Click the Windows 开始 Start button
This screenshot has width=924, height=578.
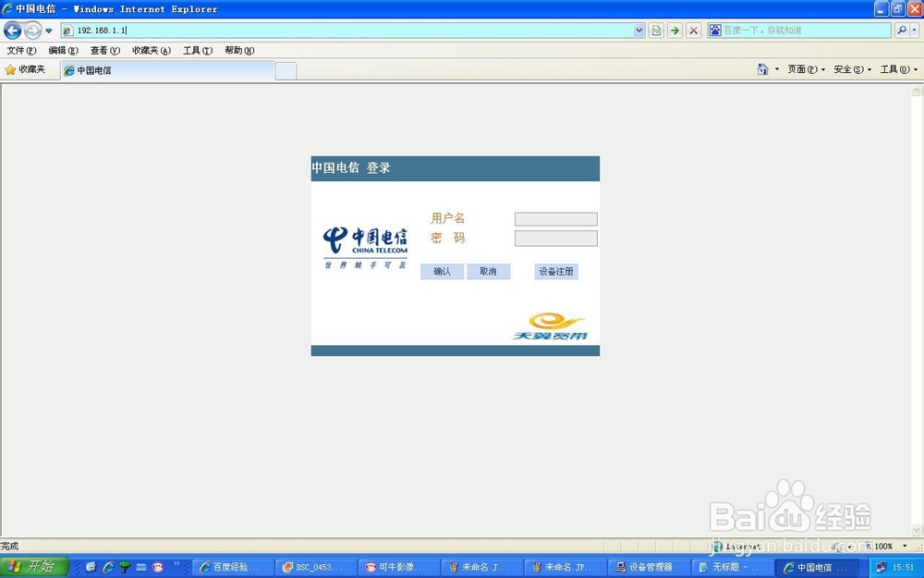[x=34, y=568]
